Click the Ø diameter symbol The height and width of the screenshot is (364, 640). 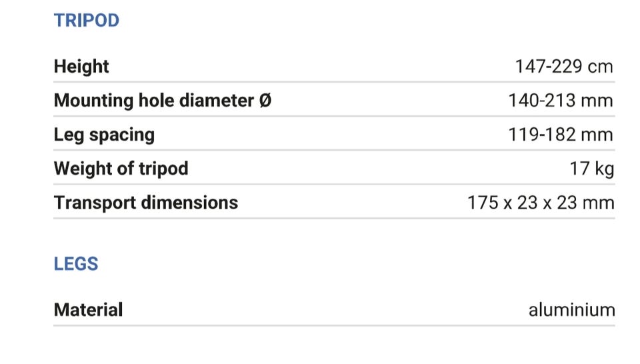(265, 101)
